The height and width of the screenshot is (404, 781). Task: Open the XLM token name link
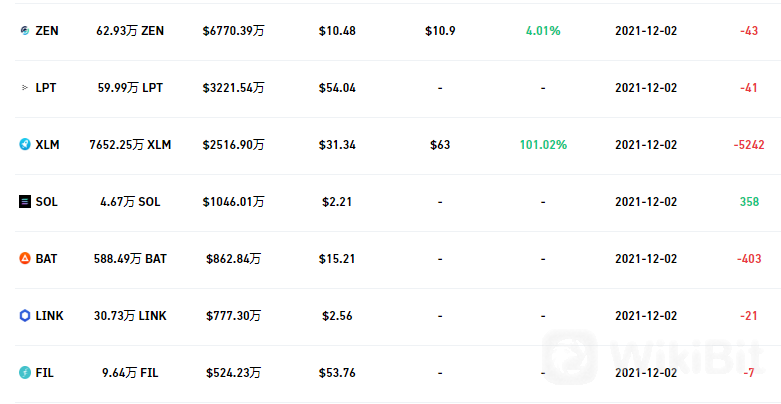(47, 145)
